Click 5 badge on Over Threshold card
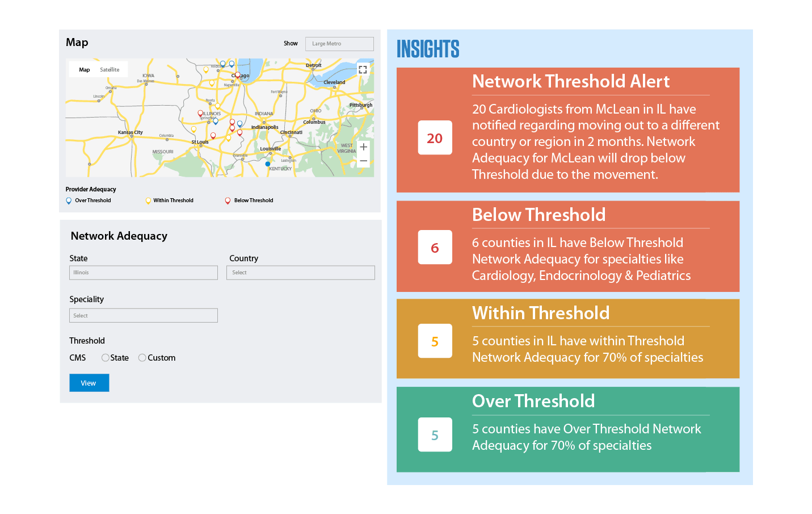The width and height of the screenshot is (812, 514). [x=435, y=434]
